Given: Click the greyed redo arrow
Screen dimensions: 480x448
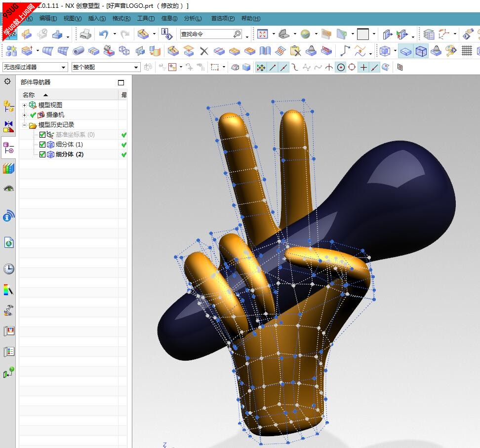Looking at the screenshot, I should tap(125, 34).
